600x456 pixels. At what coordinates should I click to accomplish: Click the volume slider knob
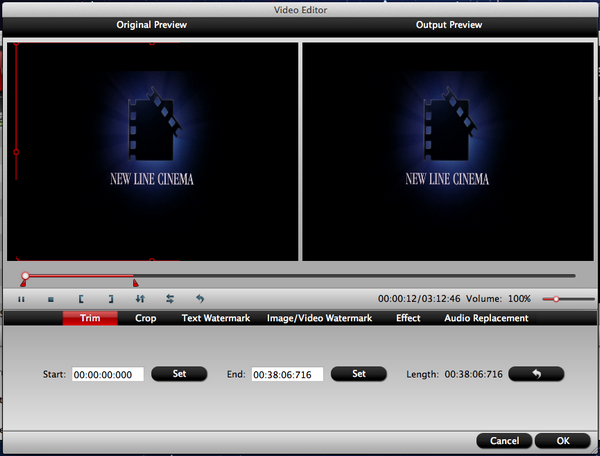click(x=556, y=299)
